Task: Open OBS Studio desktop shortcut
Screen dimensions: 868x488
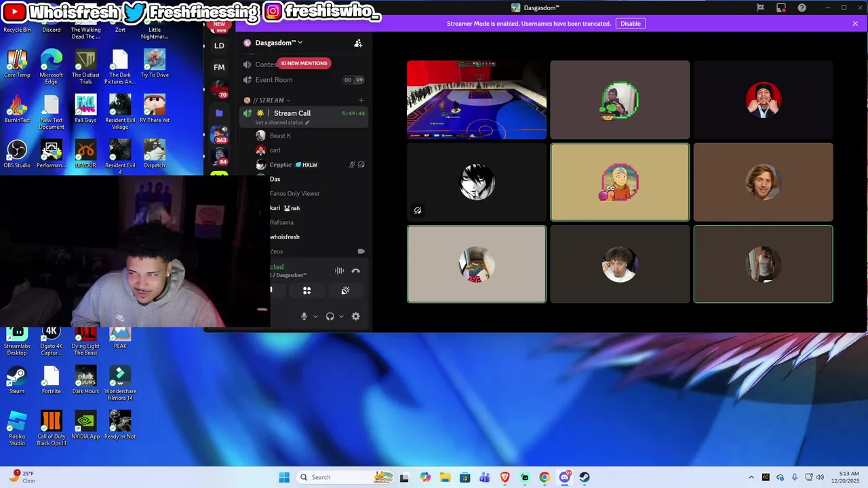Action: (17, 154)
